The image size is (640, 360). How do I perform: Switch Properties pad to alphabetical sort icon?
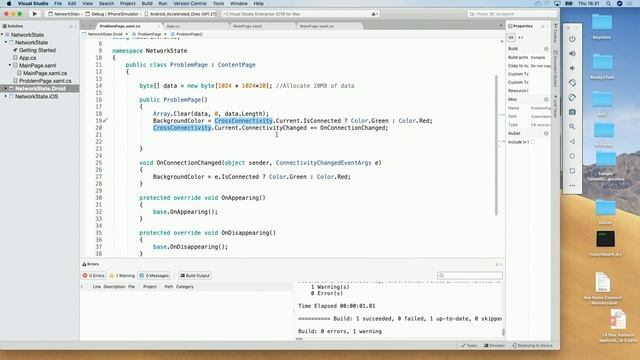[x=520, y=37]
